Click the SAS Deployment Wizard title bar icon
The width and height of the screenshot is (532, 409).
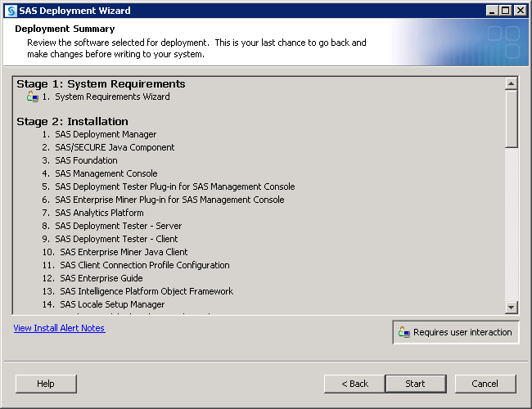[x=11, y=11]
